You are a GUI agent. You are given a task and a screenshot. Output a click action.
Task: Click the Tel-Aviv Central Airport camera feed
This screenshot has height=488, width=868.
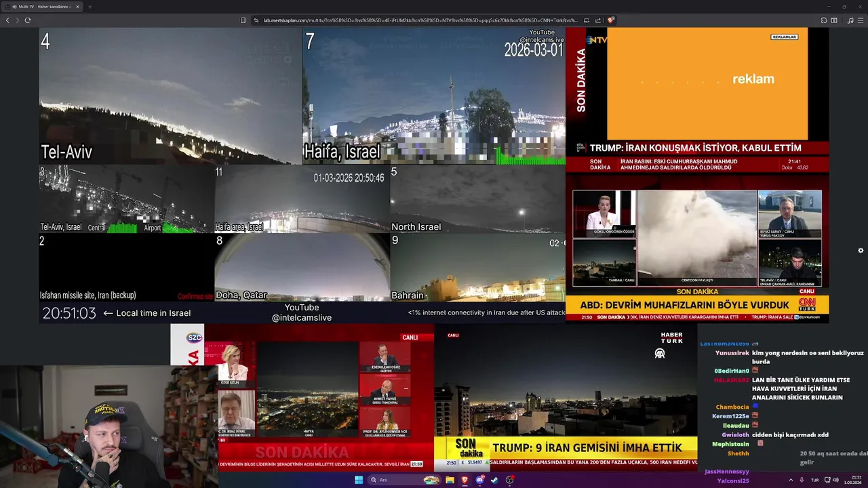pyautogui.click(x=126, y=199)
